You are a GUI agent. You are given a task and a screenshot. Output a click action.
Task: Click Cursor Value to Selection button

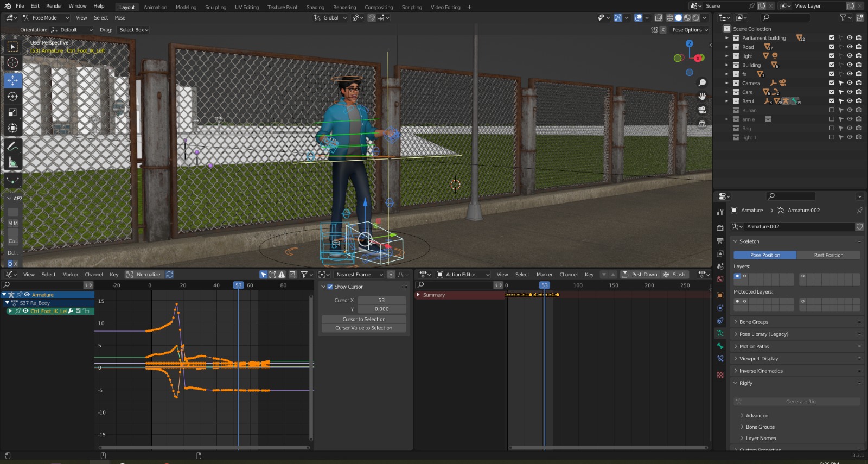(364, 328)
